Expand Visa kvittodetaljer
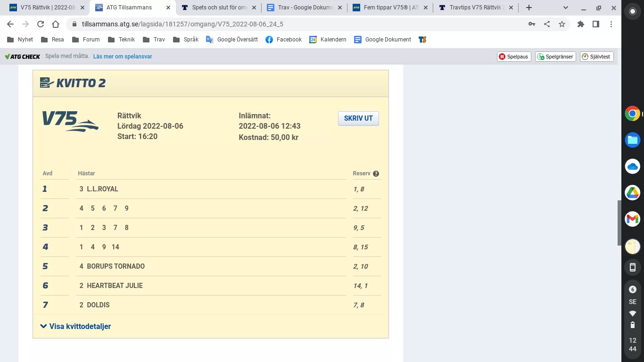The height and width of the screenshot is (362, 644). (75, 326)
